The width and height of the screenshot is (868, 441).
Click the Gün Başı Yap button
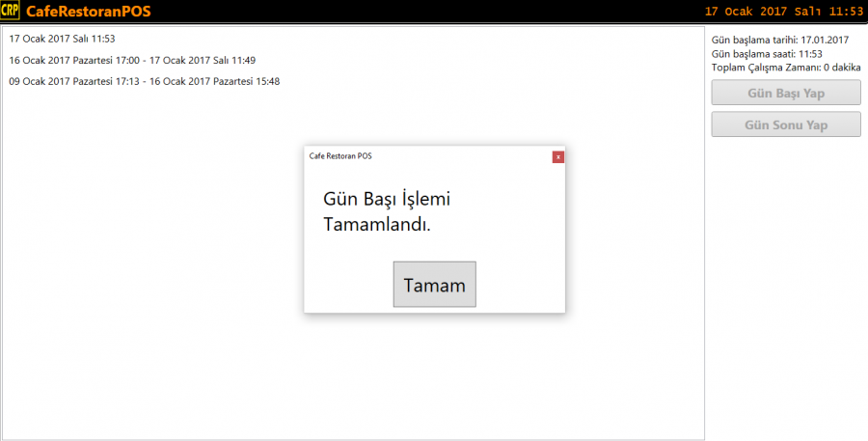[786, 93]
